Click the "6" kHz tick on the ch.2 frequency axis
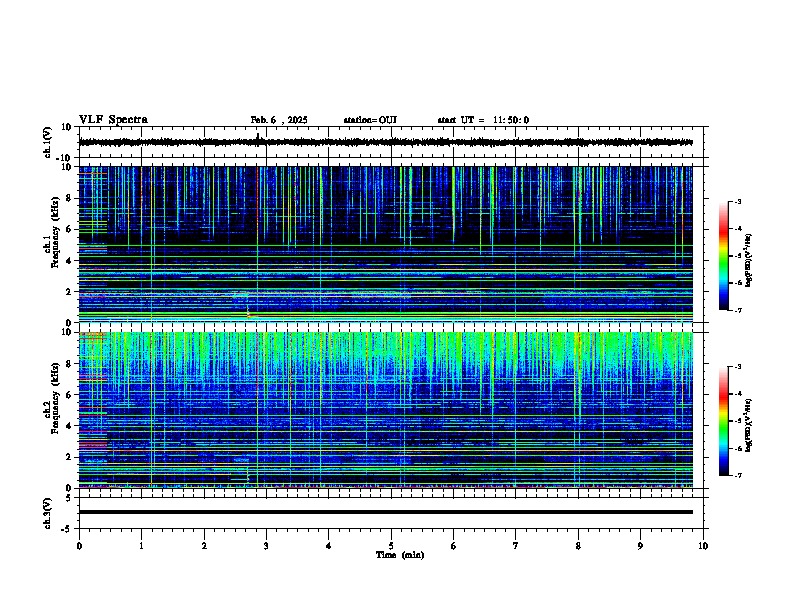 (x=70, y=395)
